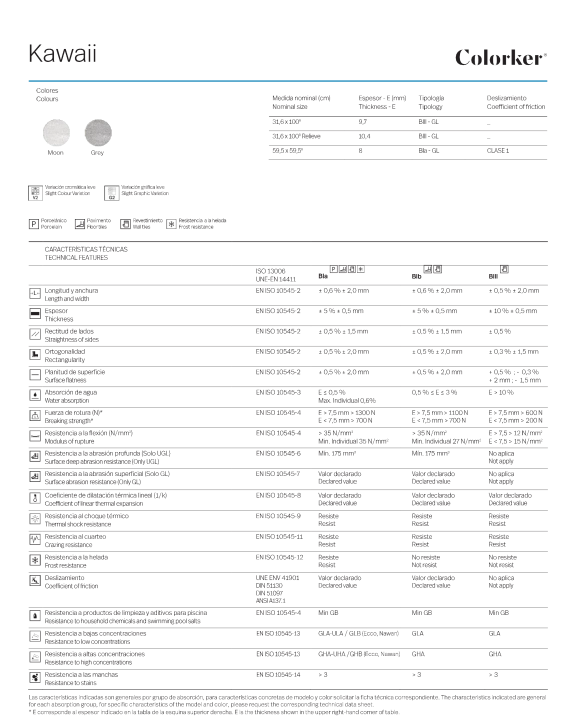Click the Kawaii collection title

pos(62,53)
